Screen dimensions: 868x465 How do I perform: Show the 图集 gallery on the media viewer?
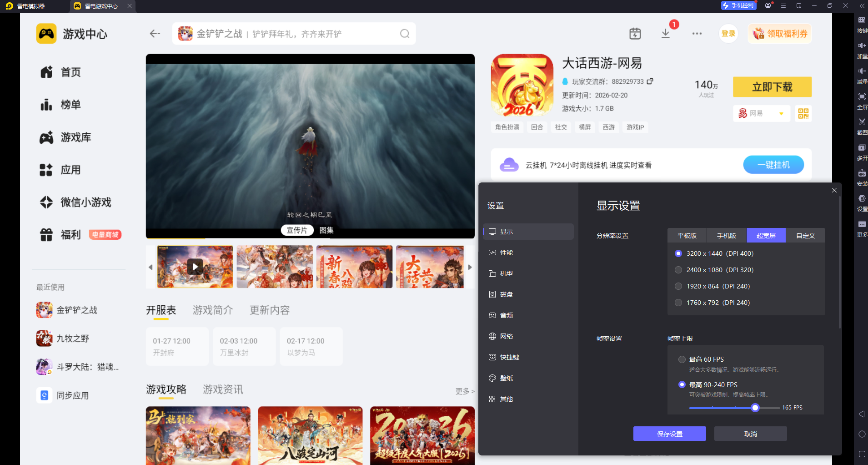pyautogui.click(x=326, y=230)
